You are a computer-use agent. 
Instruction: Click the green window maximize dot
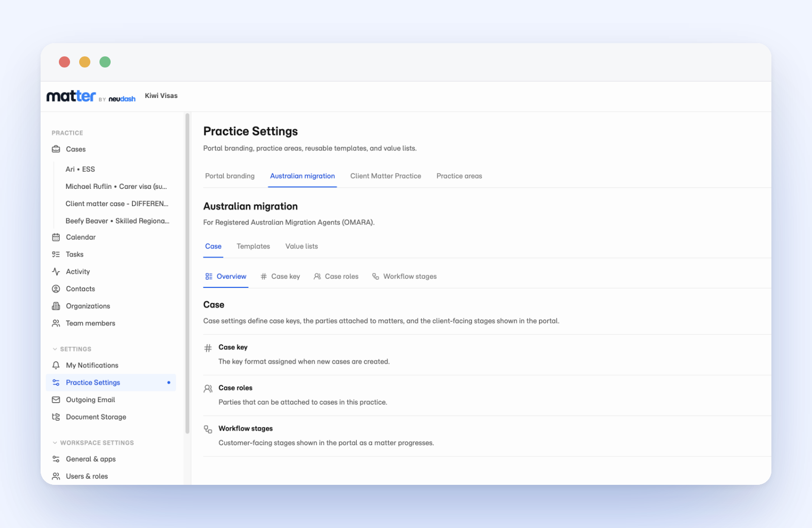tap(105, 62)
